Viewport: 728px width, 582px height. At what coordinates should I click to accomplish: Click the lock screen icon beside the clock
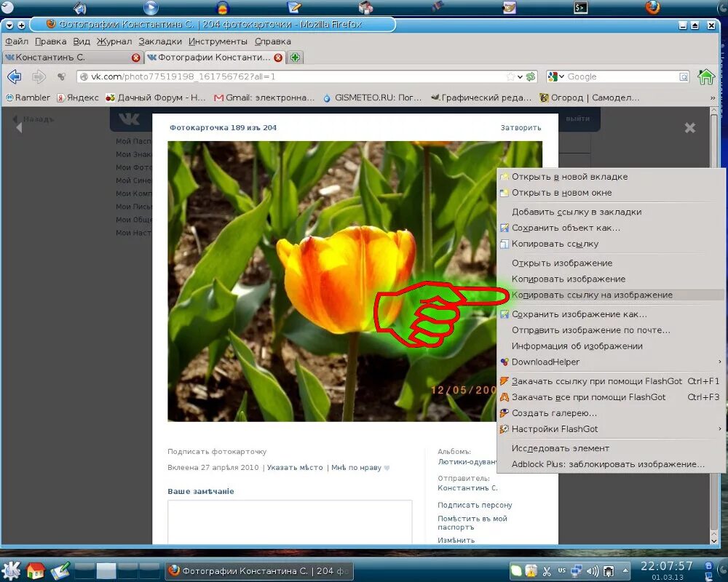click(708, 566)
